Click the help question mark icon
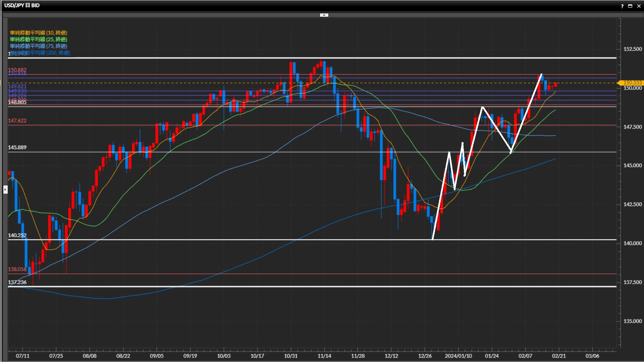This screenshot has height=362, width=644. [622, 6]
